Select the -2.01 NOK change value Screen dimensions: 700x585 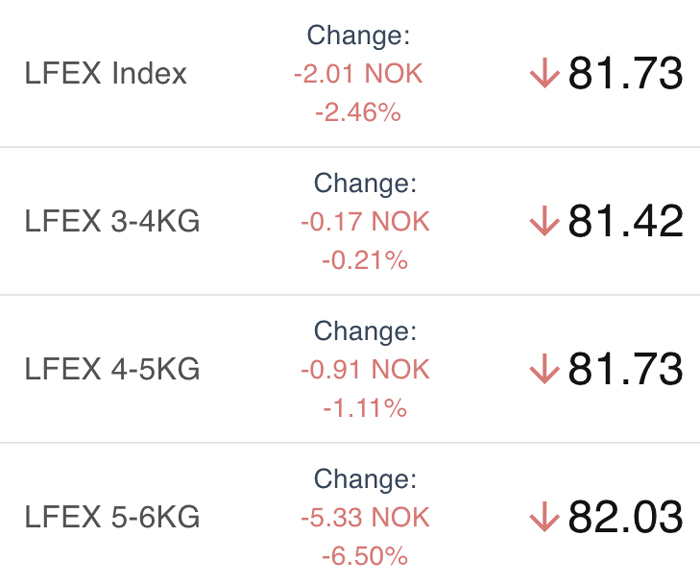click(358, 73)
